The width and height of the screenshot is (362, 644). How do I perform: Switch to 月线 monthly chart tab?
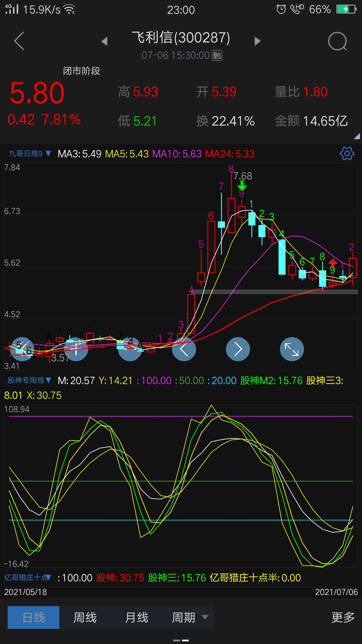pyautogui.click(x=136, y=618)
